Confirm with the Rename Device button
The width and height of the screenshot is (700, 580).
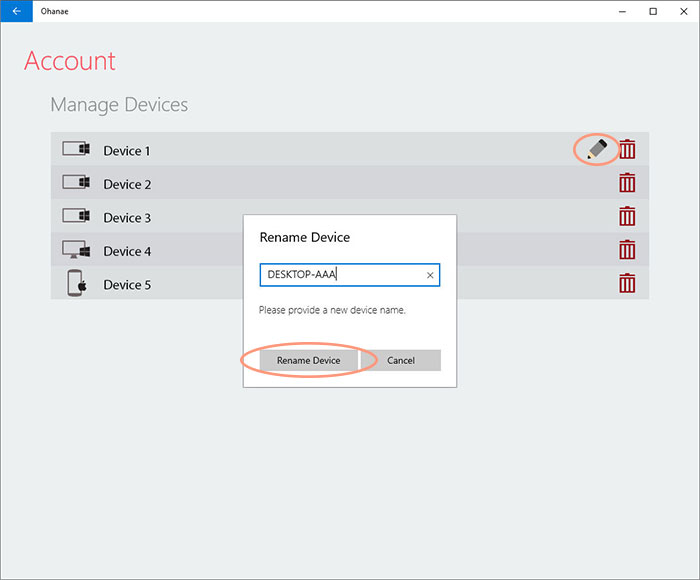(x=308, y=360)
